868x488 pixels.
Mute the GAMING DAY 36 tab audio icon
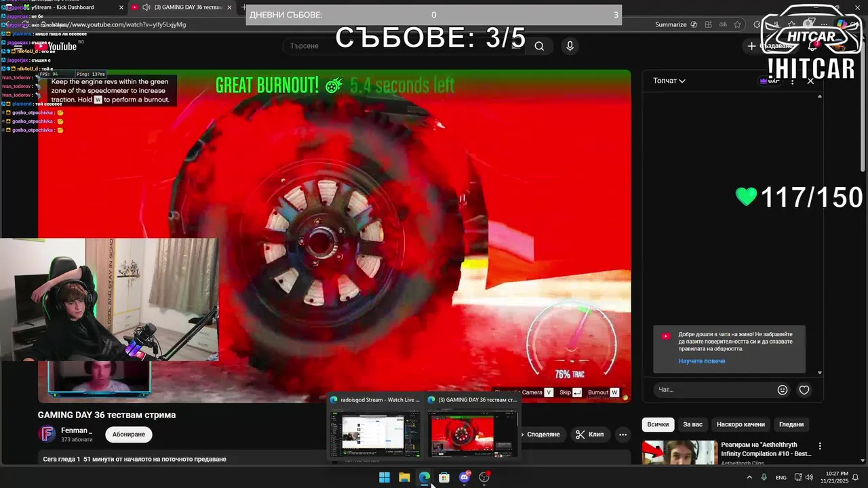tap(146, 7)
